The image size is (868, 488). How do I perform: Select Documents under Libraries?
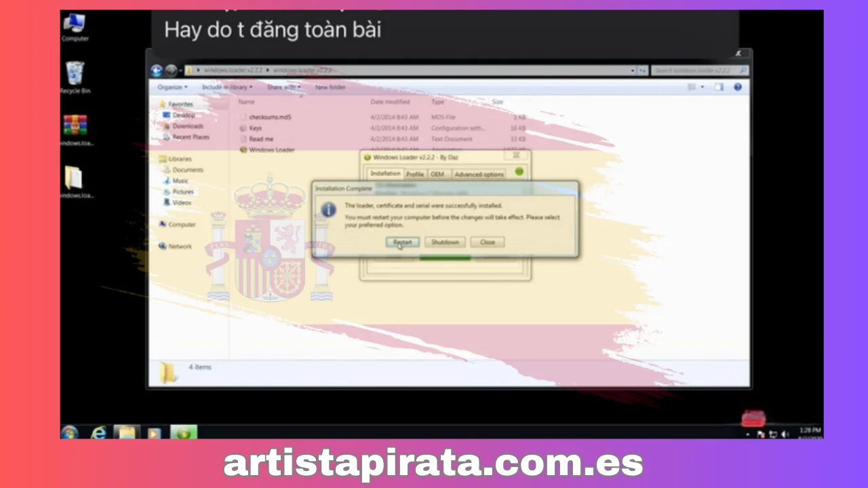182,170
